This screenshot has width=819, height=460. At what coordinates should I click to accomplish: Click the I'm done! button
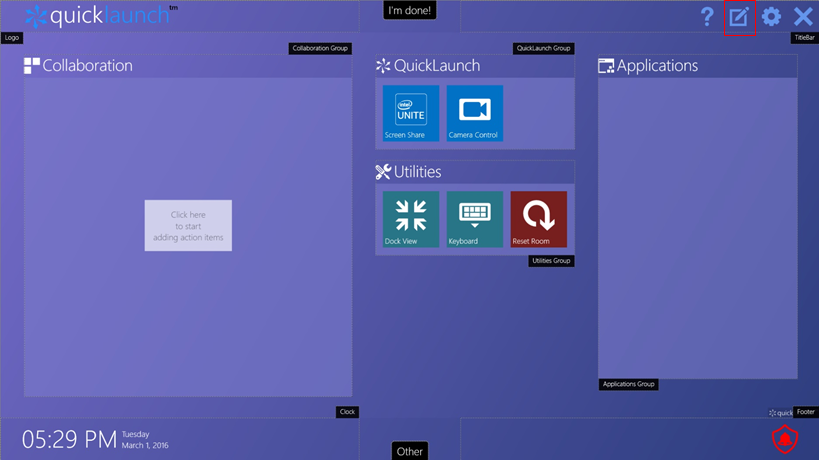point(410,10)
